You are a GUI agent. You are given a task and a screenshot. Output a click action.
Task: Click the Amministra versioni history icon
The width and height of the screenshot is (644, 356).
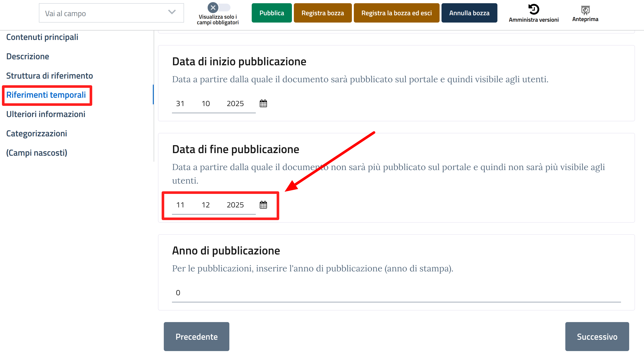[x=534, y=9]
